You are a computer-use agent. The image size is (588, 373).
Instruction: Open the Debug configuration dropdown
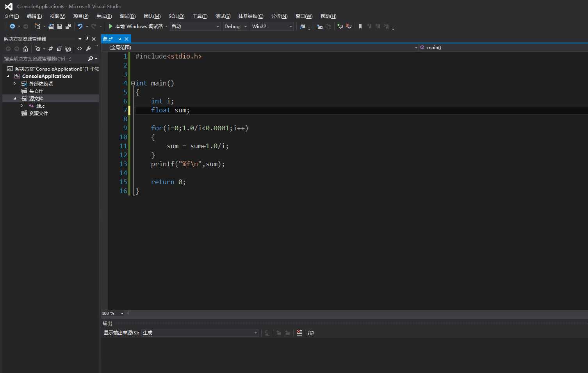[x=235, y=27]
